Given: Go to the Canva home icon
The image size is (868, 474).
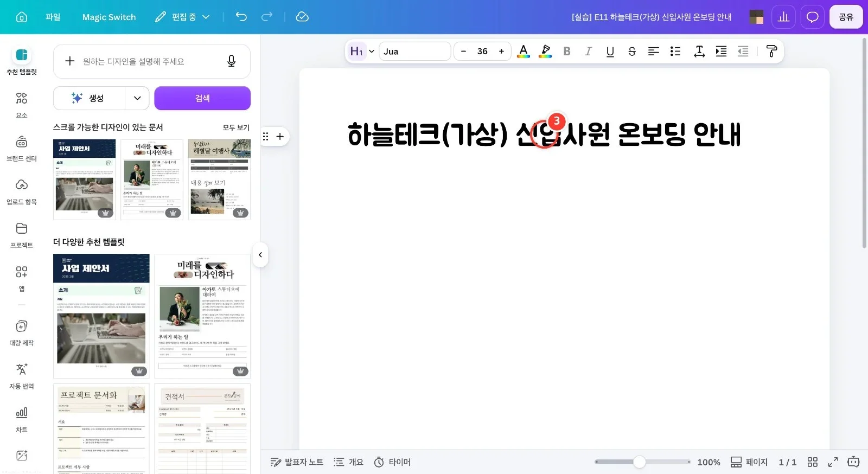Looking at the screenshot, I should (22, 17).
